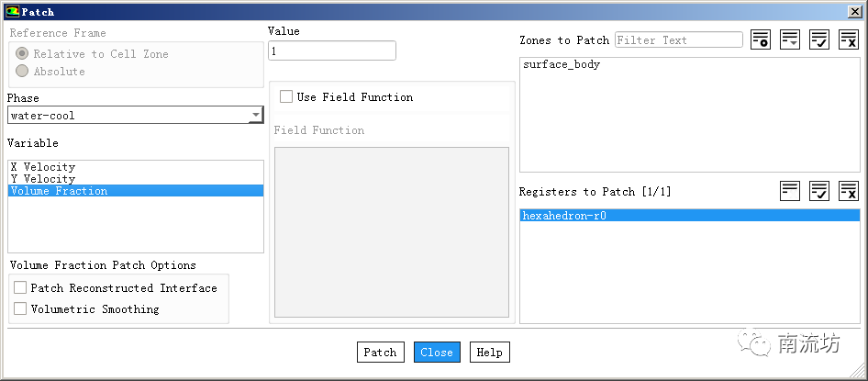Enable the Use Field Function checkbox
This screenshot has width=868, height=381.
[286, 97]
